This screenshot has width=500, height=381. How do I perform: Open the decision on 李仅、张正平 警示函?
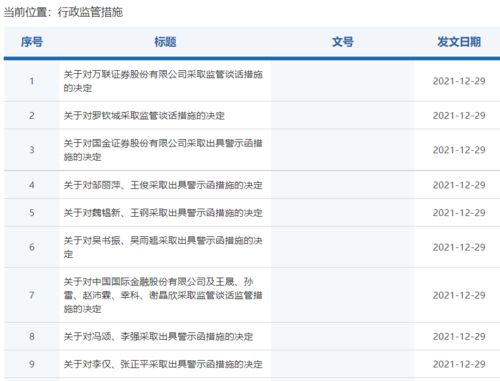point(163,364)
